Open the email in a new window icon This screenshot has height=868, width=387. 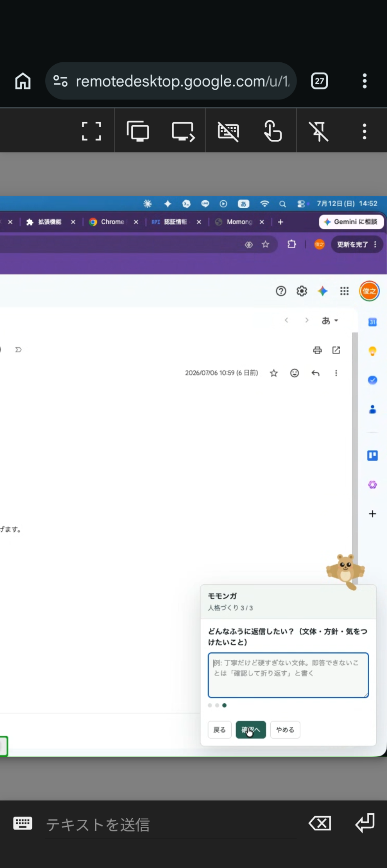point(336,350)
